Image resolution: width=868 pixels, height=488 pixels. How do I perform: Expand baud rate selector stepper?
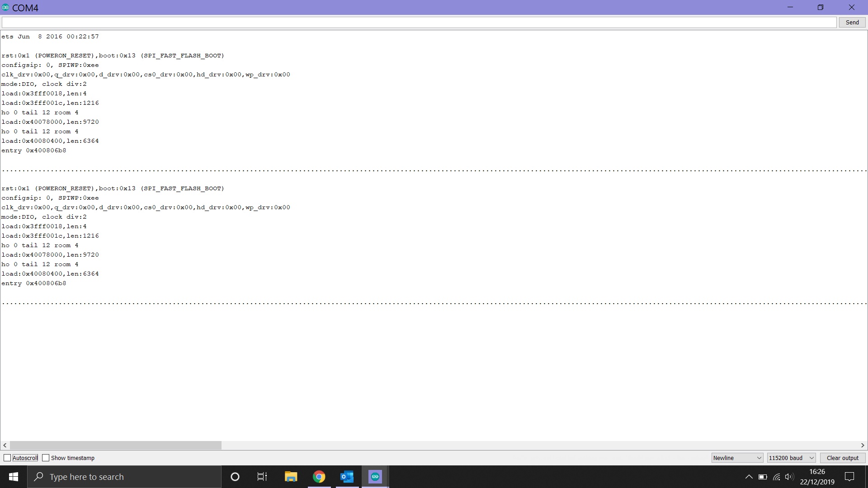pyautogui.click(x=811, y=457)
